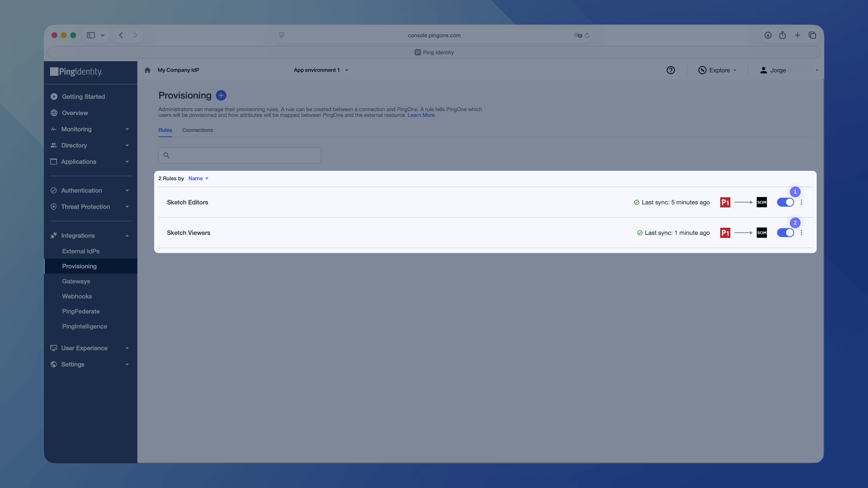Click the console.pingone.com address bar
This screenshot has height=488, width=868.
coord(434,35)
